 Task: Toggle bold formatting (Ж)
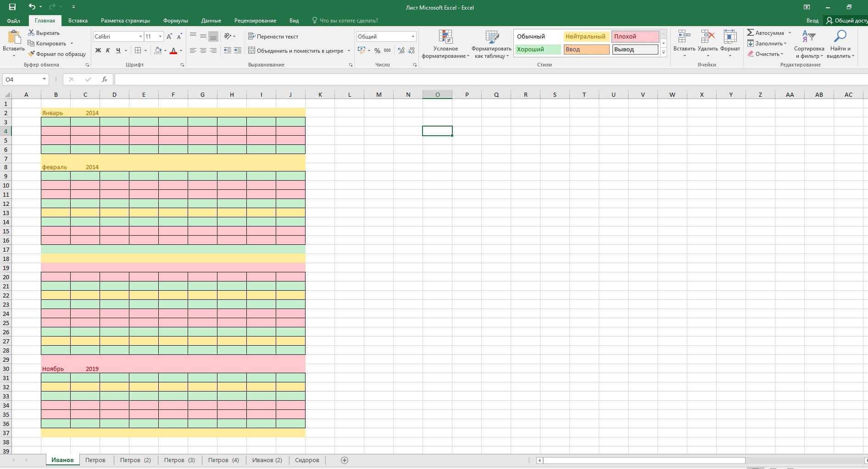coord(98,50)
